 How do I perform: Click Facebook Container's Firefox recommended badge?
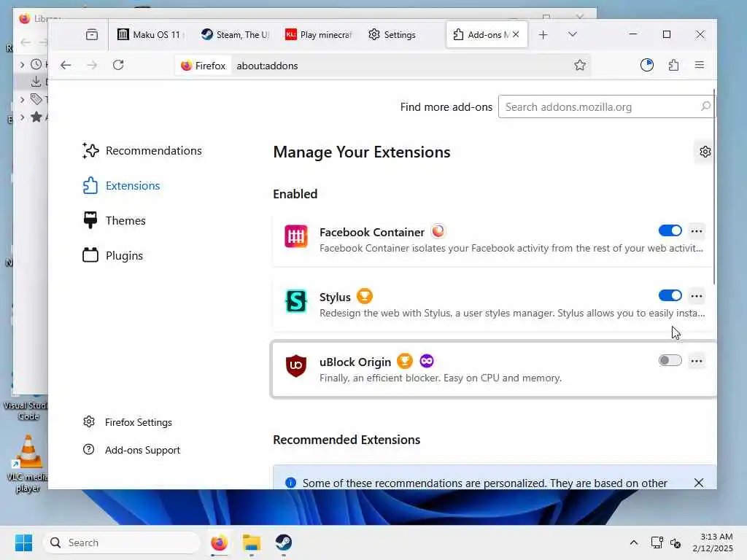click(x=438, y=231)
